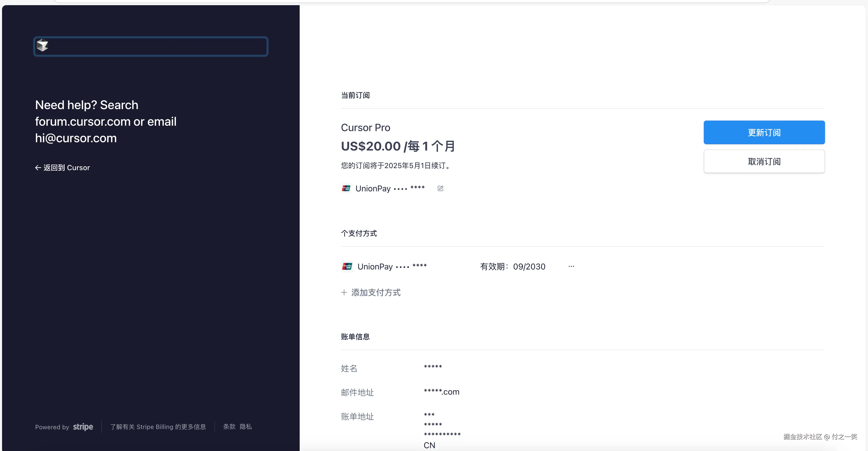Open the 条款 terms link
The height and width of the screenshot is (451, 868).
tap(229, 427)
